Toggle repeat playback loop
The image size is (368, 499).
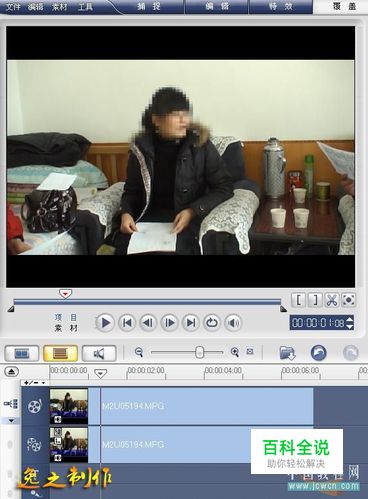click(x=212, y=323)
